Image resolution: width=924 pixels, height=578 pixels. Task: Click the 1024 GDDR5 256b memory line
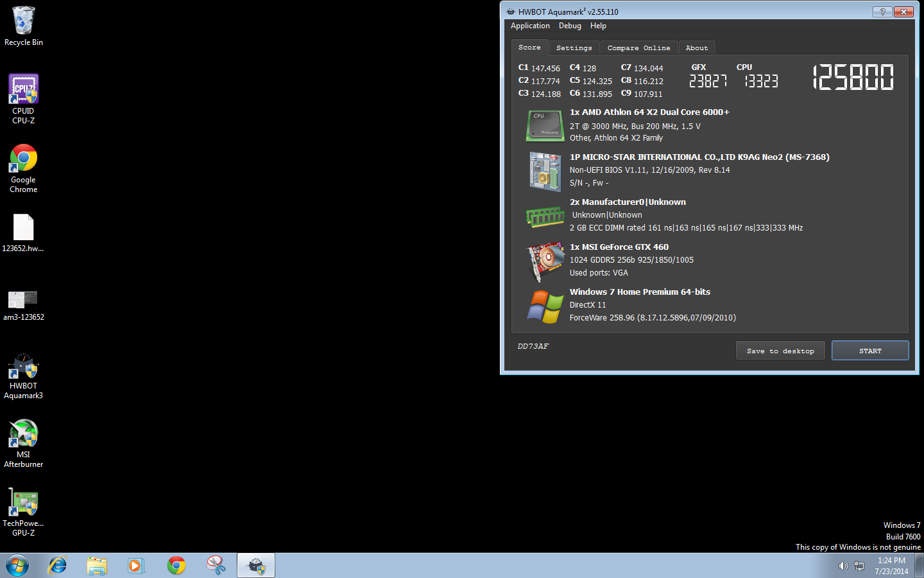pos(631,260)
